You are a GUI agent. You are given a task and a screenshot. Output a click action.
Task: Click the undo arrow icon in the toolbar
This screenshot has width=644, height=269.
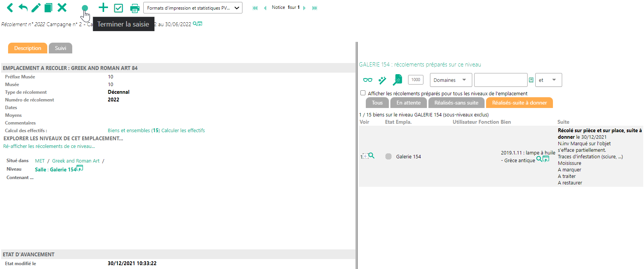23,8
